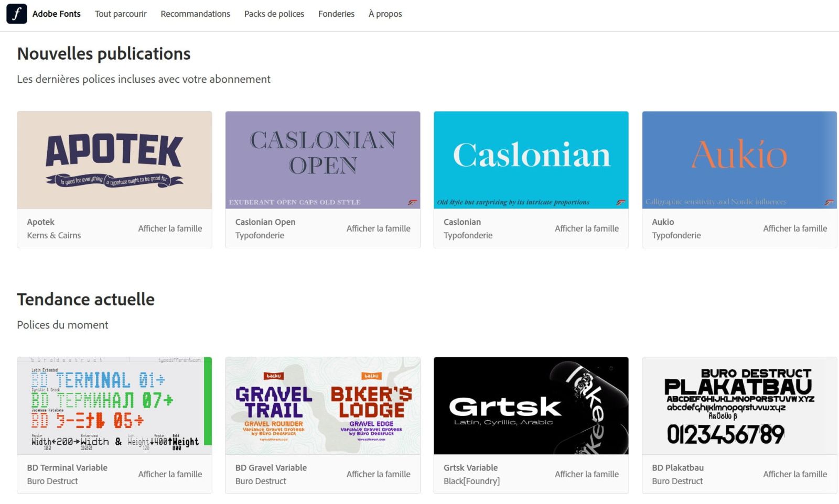Open the Black[Foundry] foundry link
Screen dimensions: 839x504
[471, 481]
